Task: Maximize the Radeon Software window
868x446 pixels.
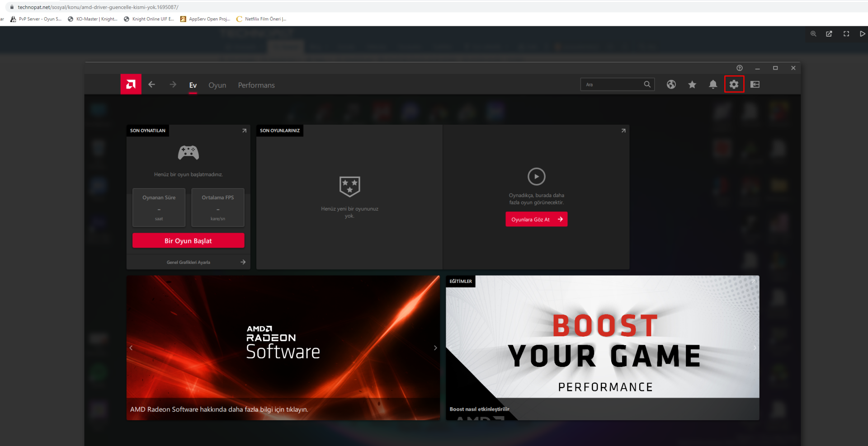Action: coord(775,68)
